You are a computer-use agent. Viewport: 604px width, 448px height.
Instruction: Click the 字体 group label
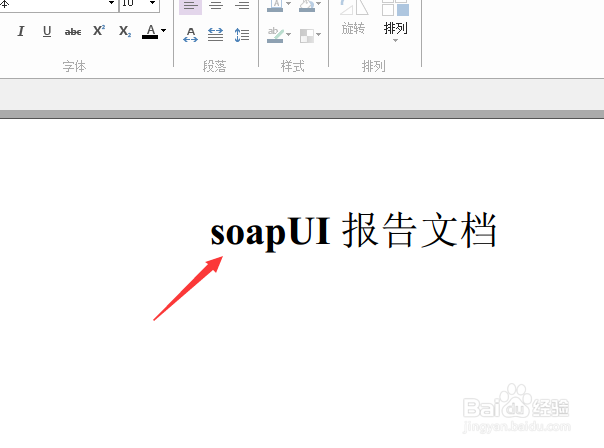[74, 66]
